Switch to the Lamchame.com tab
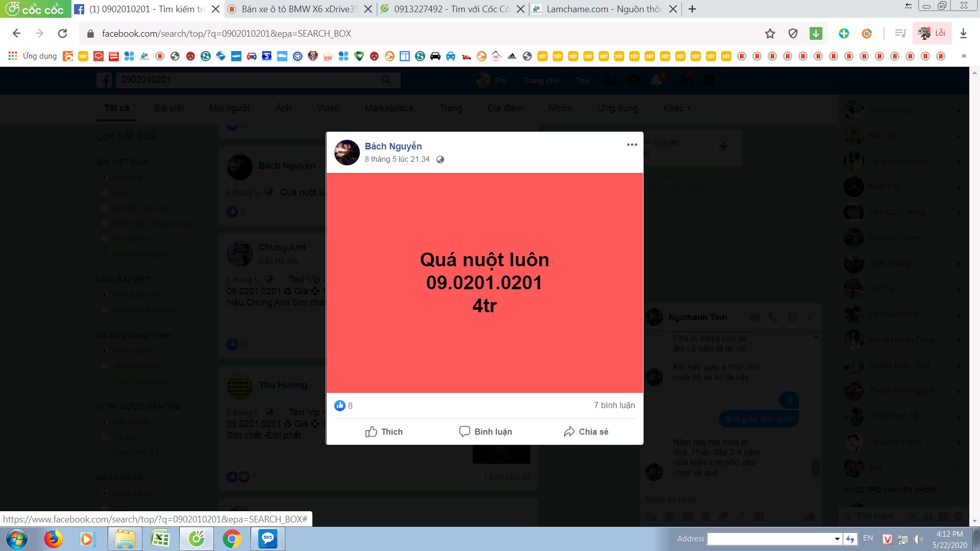The image size is (980, 551). pyautogui.click(x=602, y=9)
